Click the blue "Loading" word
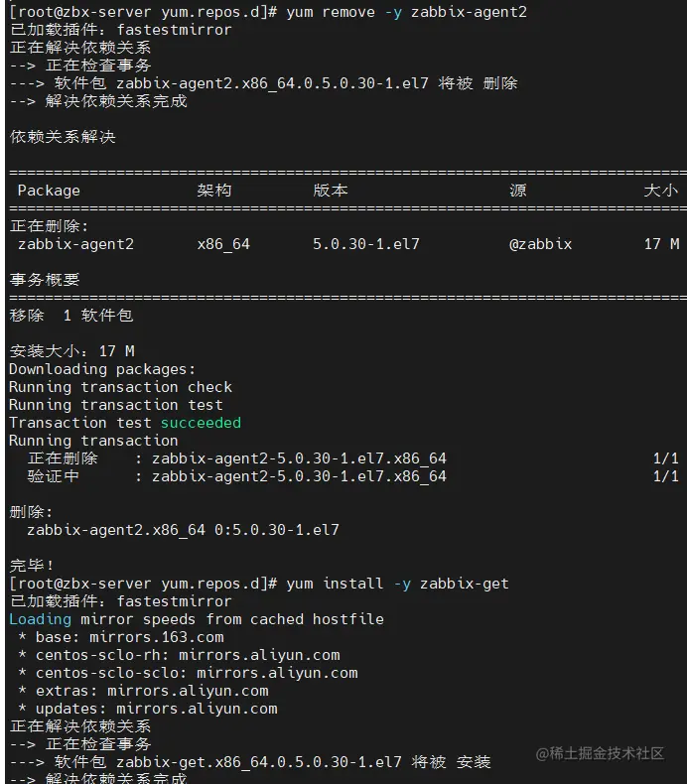Image resolution: width=687 pixels, height=784 pixels. click(x=40, y=619)
